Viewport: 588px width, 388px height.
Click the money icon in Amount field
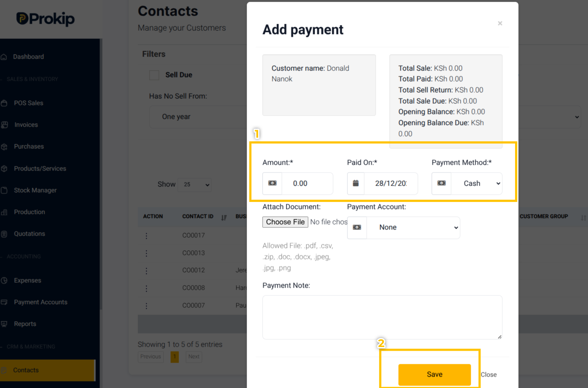[x=272, y=183]
